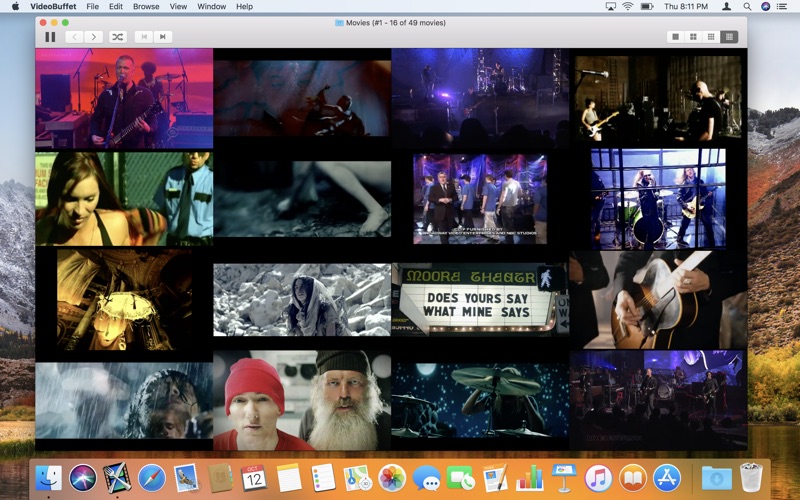
Task: Open Mail stamp icon in Dock
Action: (x=186, y=478)
